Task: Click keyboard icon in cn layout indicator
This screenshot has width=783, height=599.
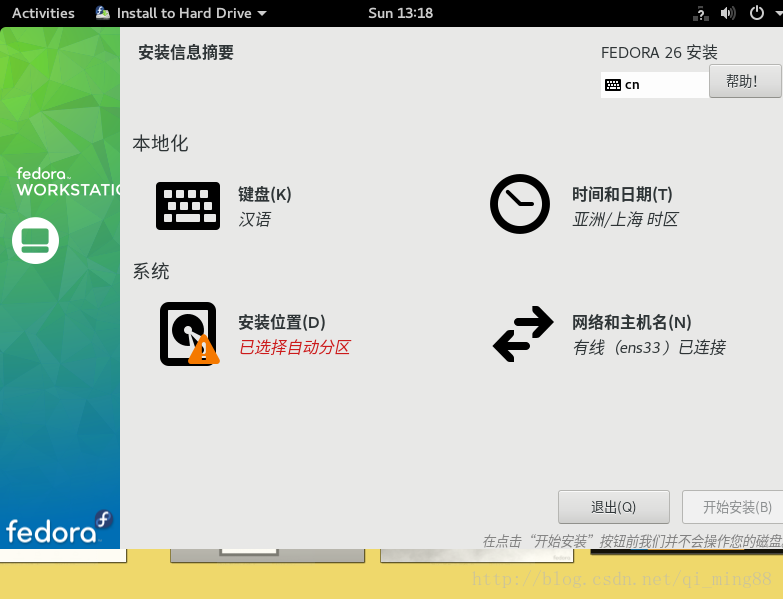Action: 613,85
